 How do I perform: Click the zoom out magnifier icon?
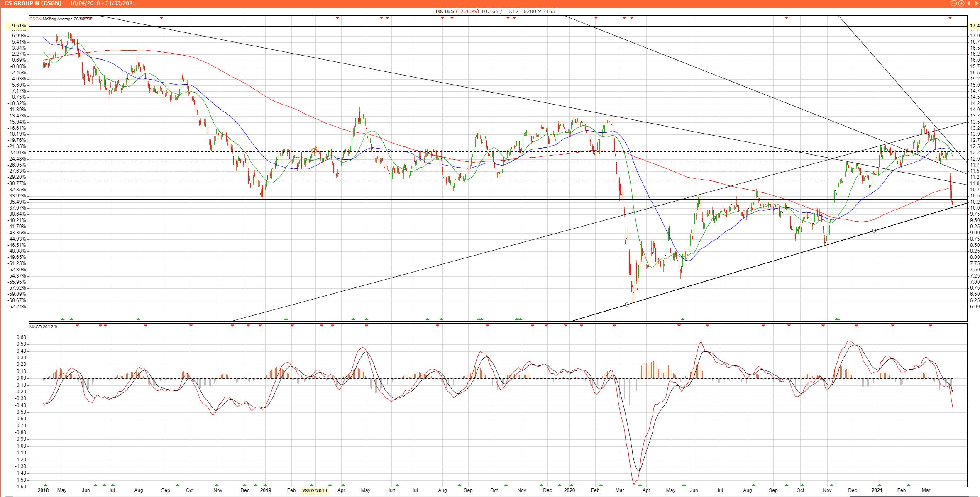pyautogui.click(x=954, y=3)
